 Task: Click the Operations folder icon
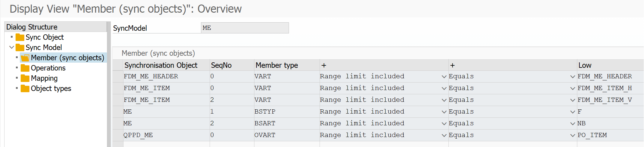click(x=25, y=68)
